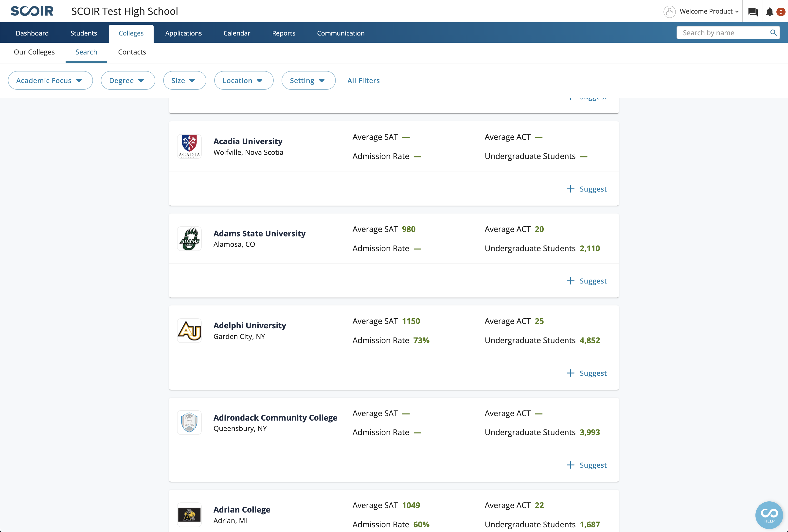Click the Wolfville, Nova Scotia location text
This screenshot has width=788, height=532.
[x=248, y=152]
